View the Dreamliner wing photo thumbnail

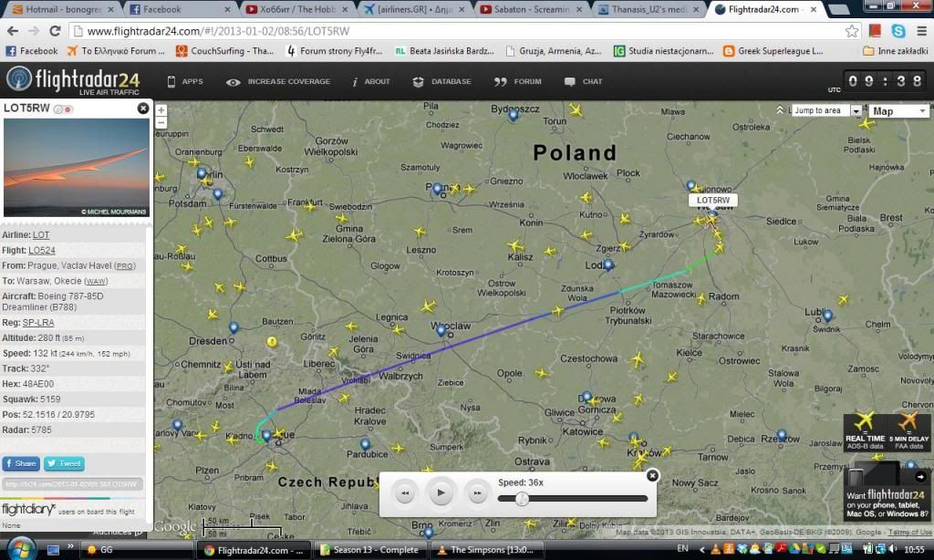77,168
